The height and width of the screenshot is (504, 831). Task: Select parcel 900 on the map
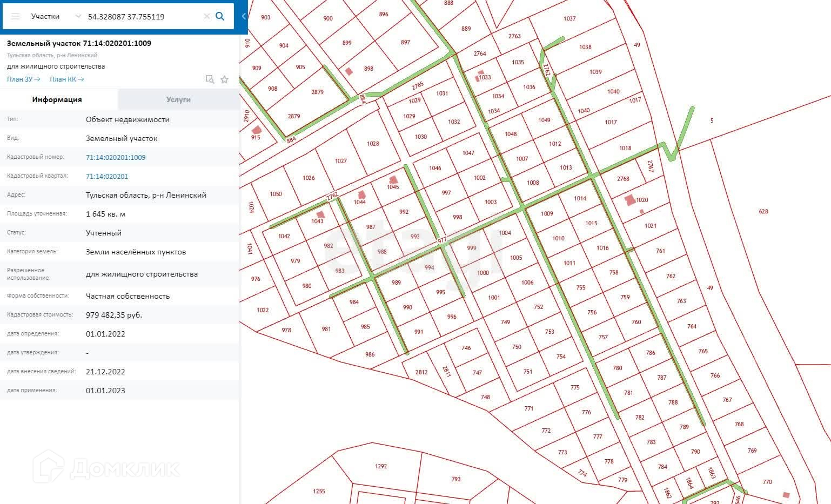click(328, 18)
